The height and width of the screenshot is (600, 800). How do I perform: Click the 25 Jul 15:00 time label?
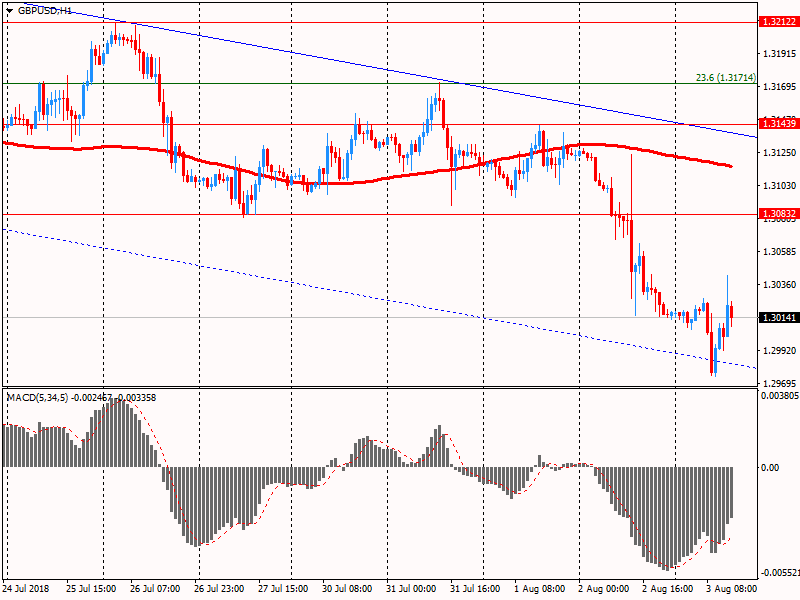click(x=91, y=589)
